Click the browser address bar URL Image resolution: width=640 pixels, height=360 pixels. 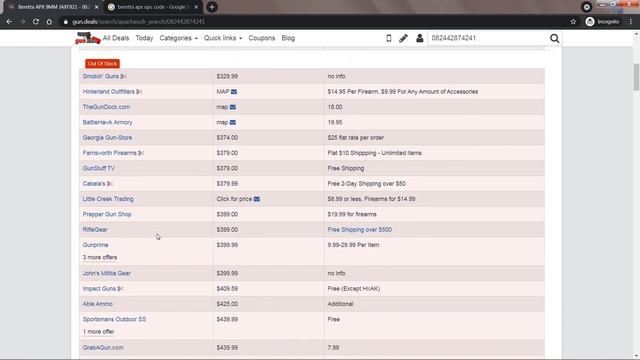click(139, 22)
